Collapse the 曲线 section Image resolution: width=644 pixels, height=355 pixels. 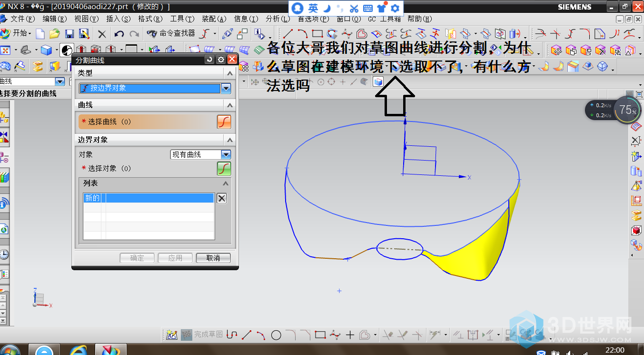pos(230,105)
